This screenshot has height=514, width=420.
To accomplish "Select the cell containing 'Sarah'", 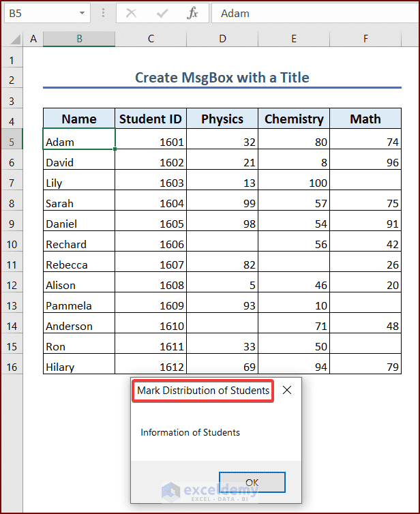I will point(79,200).
